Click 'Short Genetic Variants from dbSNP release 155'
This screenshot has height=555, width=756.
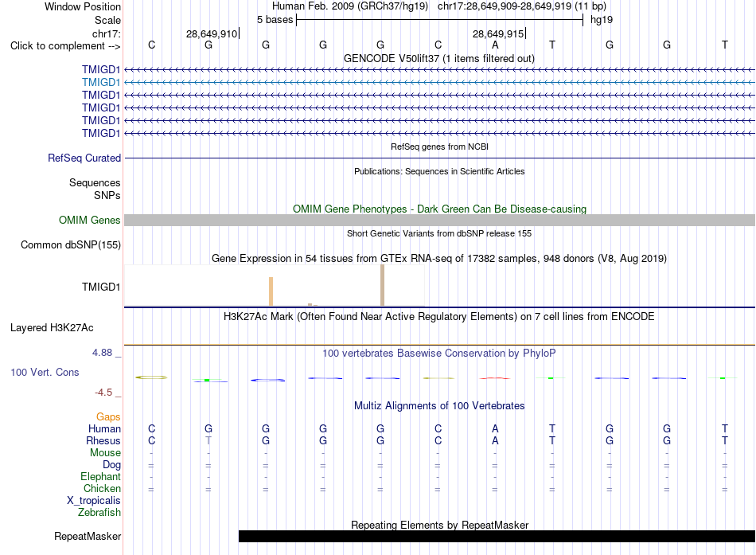(x=439, y=233)
